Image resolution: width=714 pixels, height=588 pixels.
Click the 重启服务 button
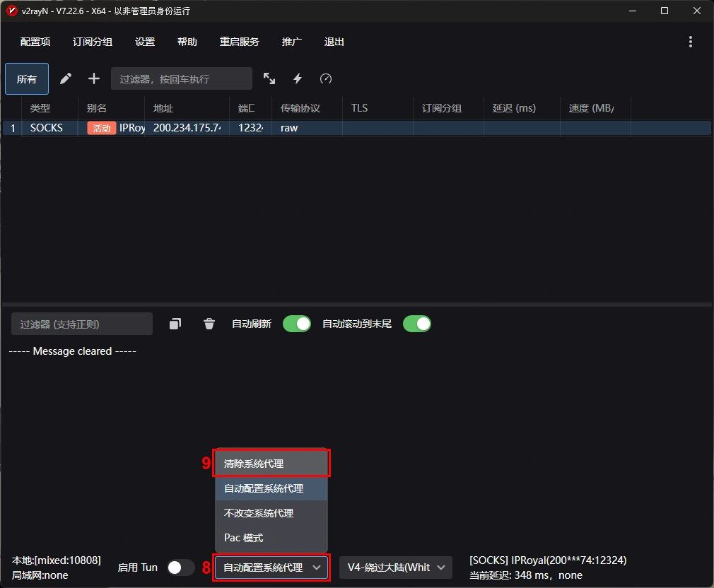pos(240,42)
